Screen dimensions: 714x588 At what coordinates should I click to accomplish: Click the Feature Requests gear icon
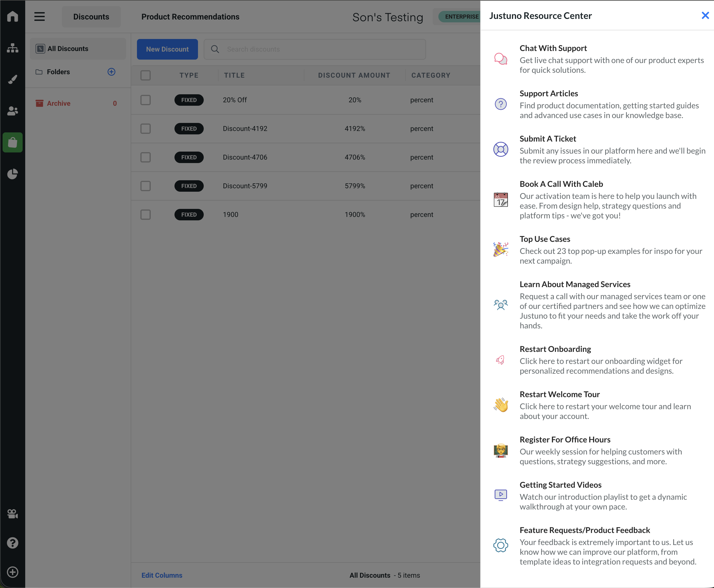click(x=501, y=545)
